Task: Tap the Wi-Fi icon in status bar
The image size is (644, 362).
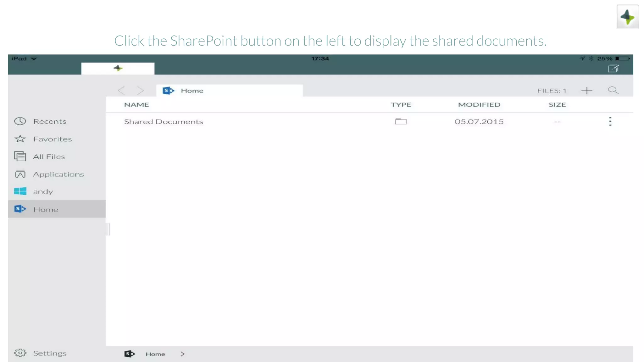Action: coord(34,58)
